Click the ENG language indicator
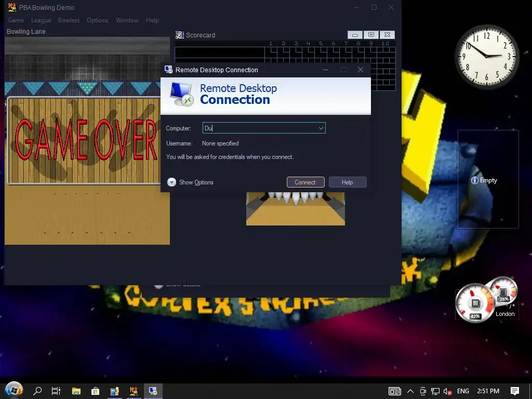Viewport: 532px width, 399px height. coord(463,391)
